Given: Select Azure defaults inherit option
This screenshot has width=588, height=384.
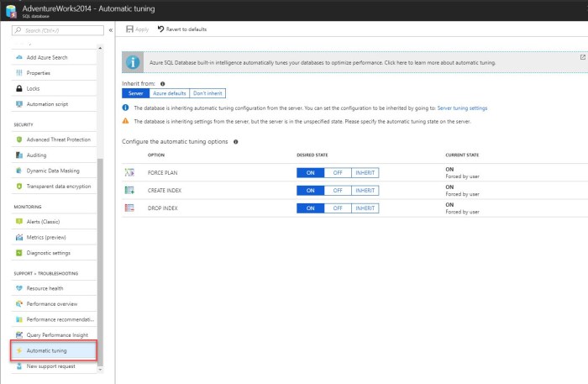Looking at the screenshot, I should point(168,93).
